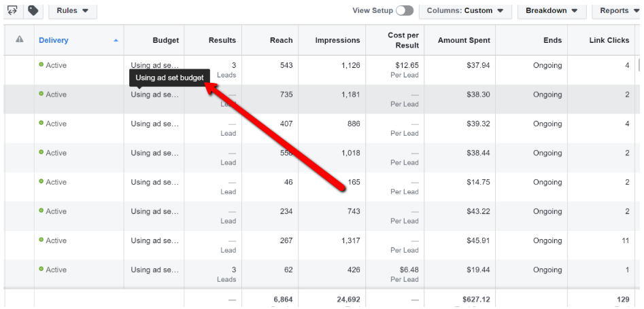
Task: Toggle the View Setup switch
Action: (405, 11)
